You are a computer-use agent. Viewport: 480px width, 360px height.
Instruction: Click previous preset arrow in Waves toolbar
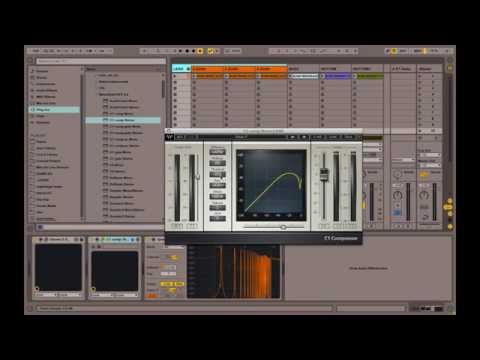292,137
